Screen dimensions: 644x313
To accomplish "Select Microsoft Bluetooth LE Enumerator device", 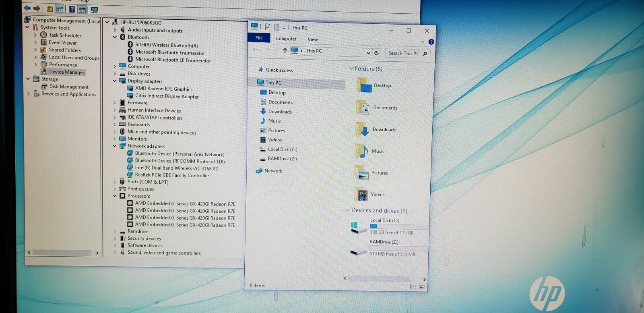I will point(173,60).
